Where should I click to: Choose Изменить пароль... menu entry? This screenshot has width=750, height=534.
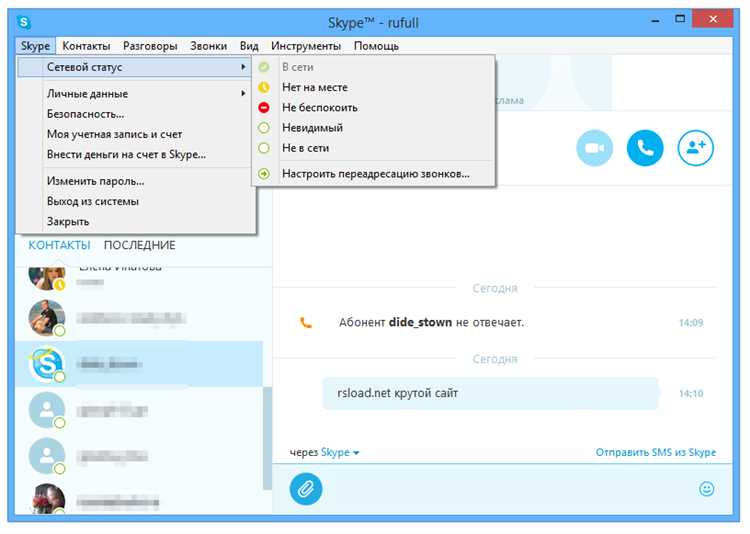click(134, 181)
